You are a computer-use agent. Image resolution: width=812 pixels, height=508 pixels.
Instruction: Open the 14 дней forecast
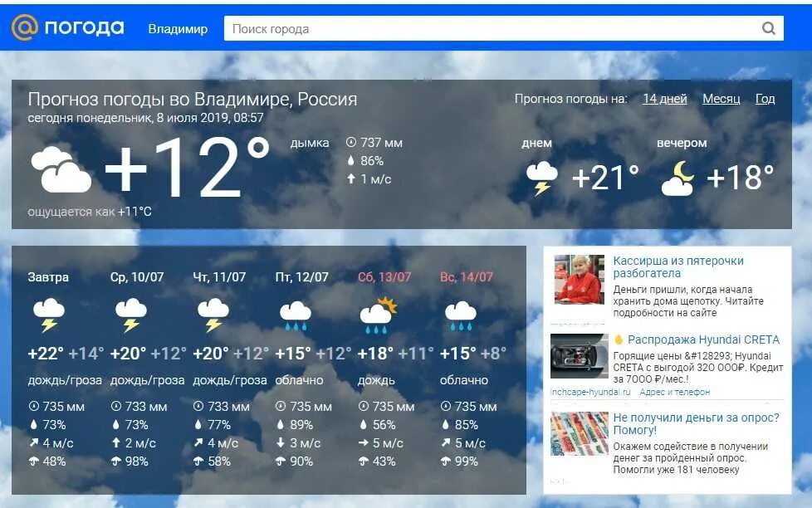(x=664, y=99)
